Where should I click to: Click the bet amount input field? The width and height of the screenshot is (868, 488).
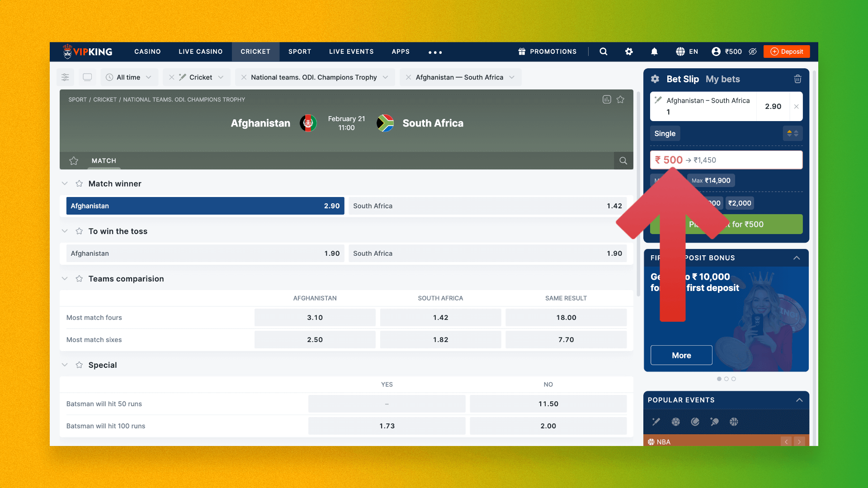pos(726,159)
